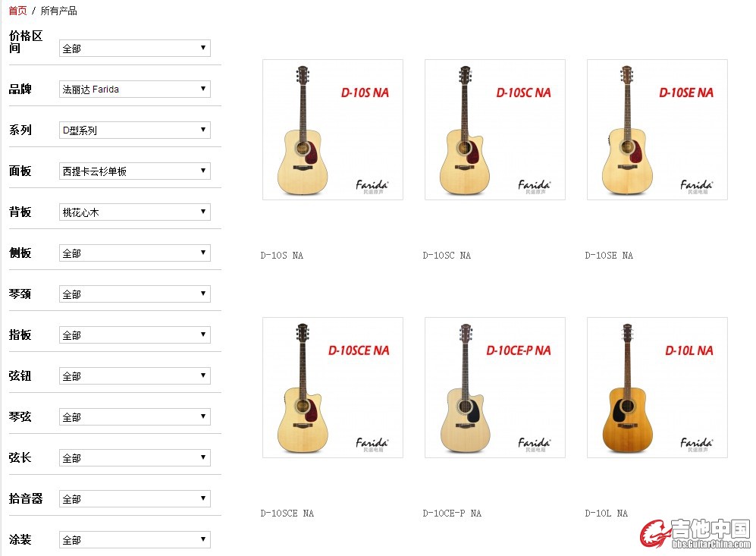Open the 琴颈 filter dropdown

pyautogui.click(x=134, y=294)
